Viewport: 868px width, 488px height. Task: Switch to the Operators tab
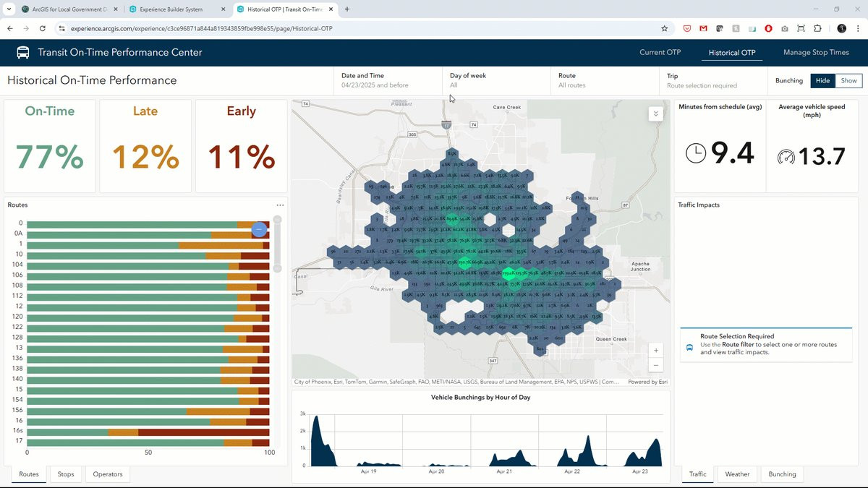[x=108, y=474]
